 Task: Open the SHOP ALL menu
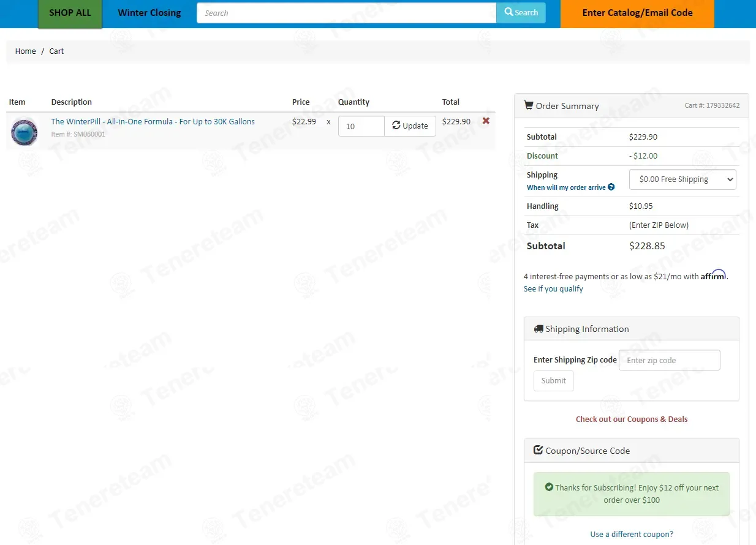[x=70, y=13]
